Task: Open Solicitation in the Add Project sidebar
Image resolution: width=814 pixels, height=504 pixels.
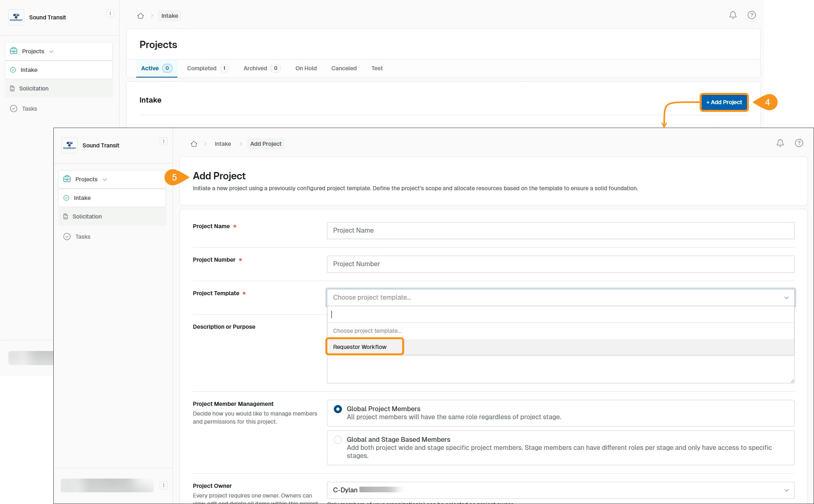Action: (x=87, y=216)
